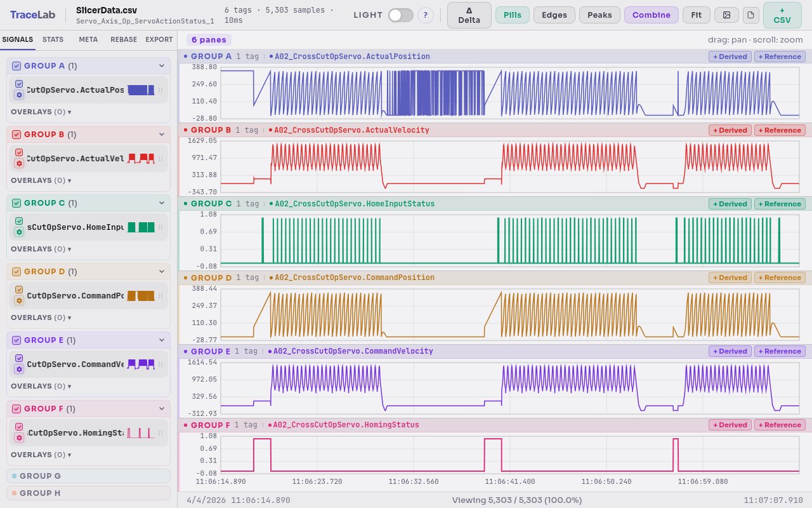Open gear settings for the HomeInput signal
The image size is (812, 508).
(19, 232)
